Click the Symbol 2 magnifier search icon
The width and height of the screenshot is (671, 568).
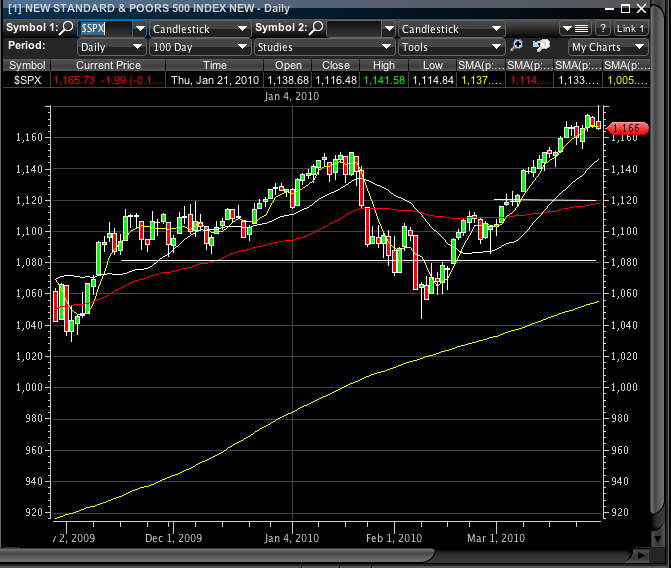315,29
